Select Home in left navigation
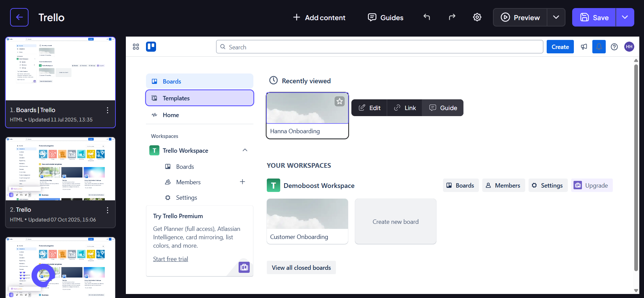 (x=200, y=115)
